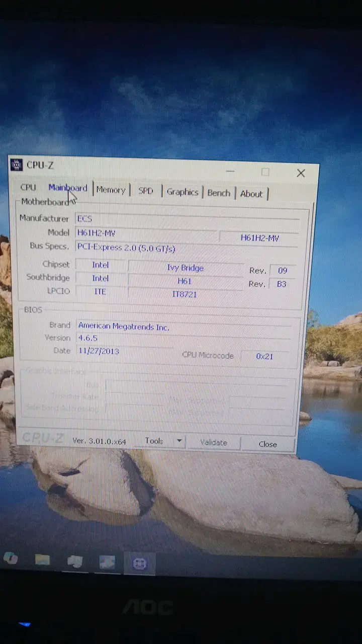Open the Graphics tab
Image resolution: width=362 pixels, height=644 pixels.
(182, 192)
